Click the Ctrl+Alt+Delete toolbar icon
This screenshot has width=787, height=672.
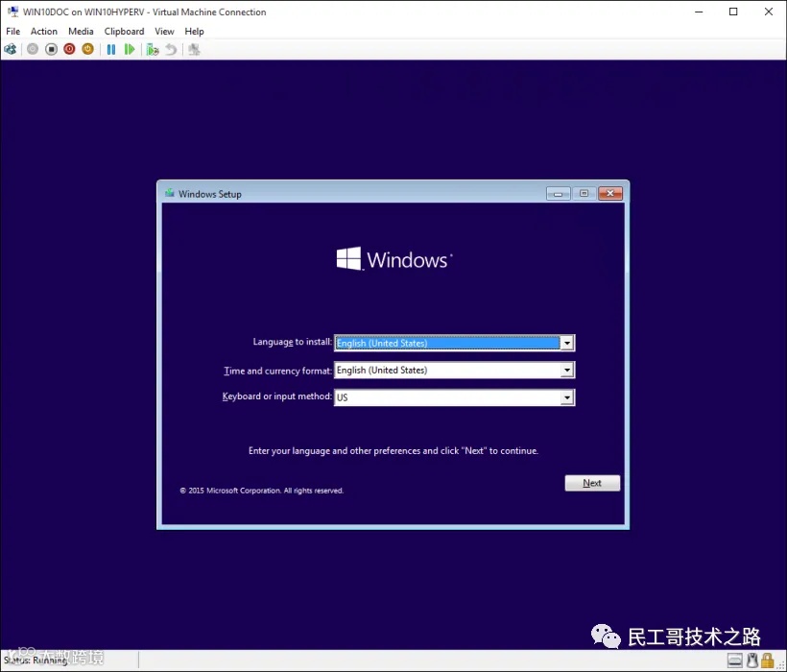[x=10, y=49]
